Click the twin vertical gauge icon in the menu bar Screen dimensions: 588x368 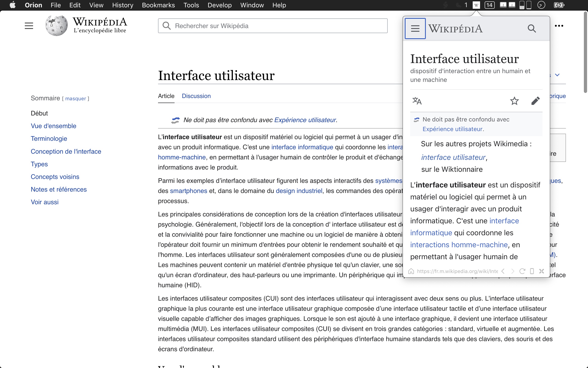coord(525,5)
